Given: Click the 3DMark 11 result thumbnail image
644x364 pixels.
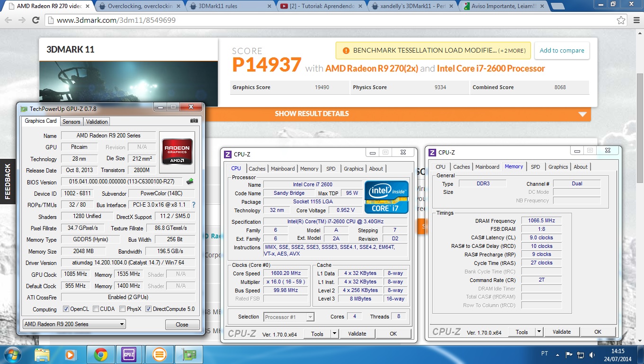Looking at the screenshot, I should [128, 83].
